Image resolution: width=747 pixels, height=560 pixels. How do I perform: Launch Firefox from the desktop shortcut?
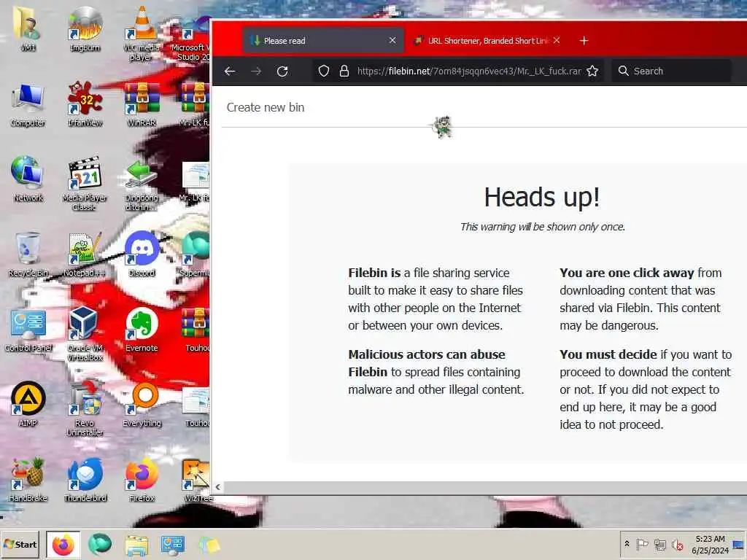[x=142, y=479]
